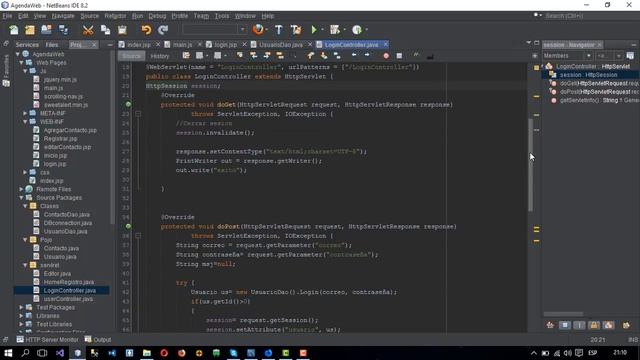Click the New Project toolbar icon
The image size is (640, 360).
[x=30, y=30]
